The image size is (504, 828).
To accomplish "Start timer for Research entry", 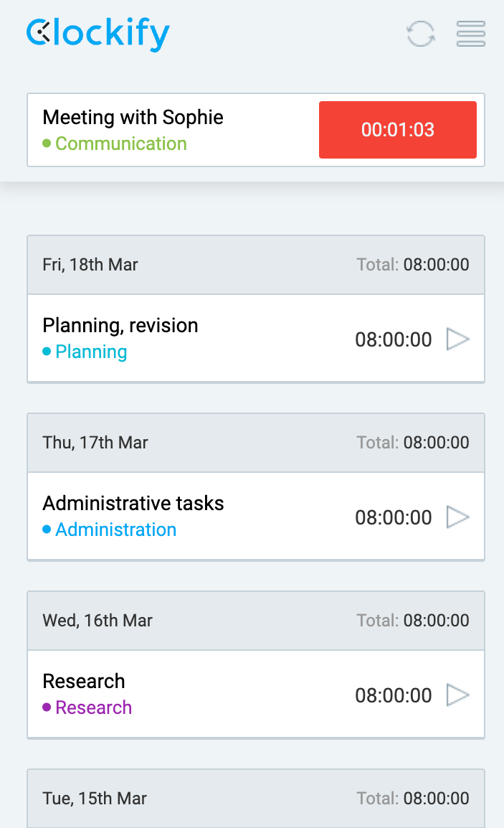I will pyautogui.click(x=458, y=695).
